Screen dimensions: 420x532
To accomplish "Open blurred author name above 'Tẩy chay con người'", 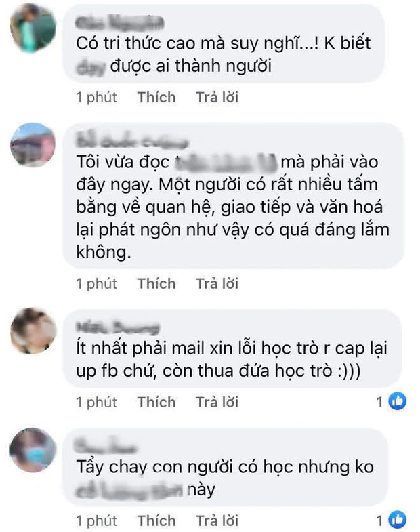I will tap(106, 447).
